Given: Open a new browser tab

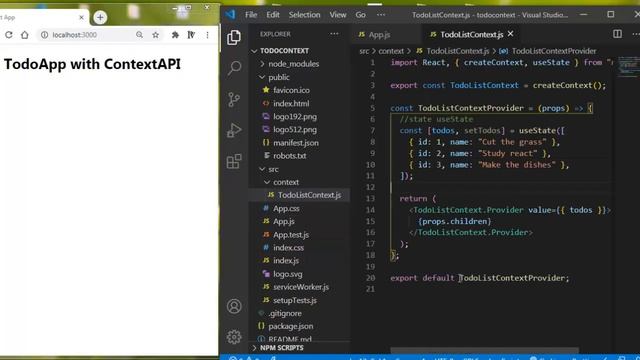Looking at the screenshot, I should tap(100, 18).
